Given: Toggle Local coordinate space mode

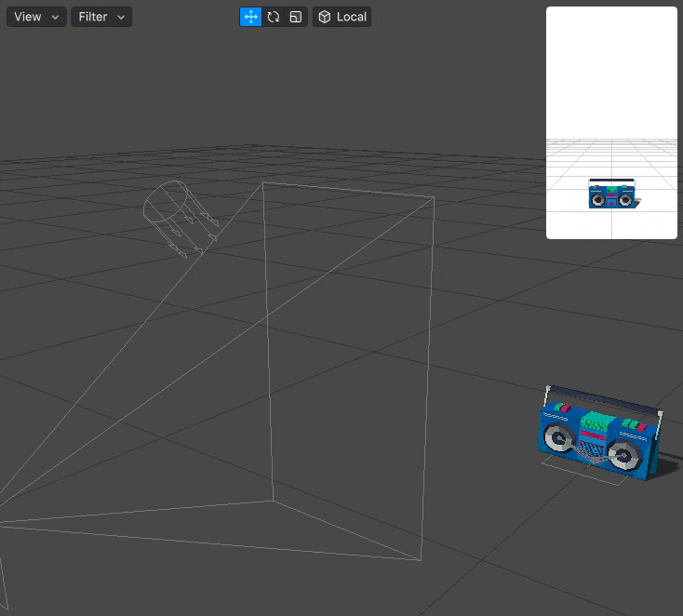Looking at the screenshot, I should coord(341,17).
